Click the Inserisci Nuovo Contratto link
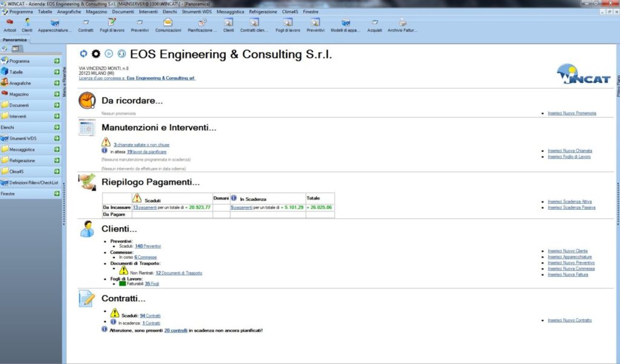This screenshot has width=620, height=364. pos(569,320)
